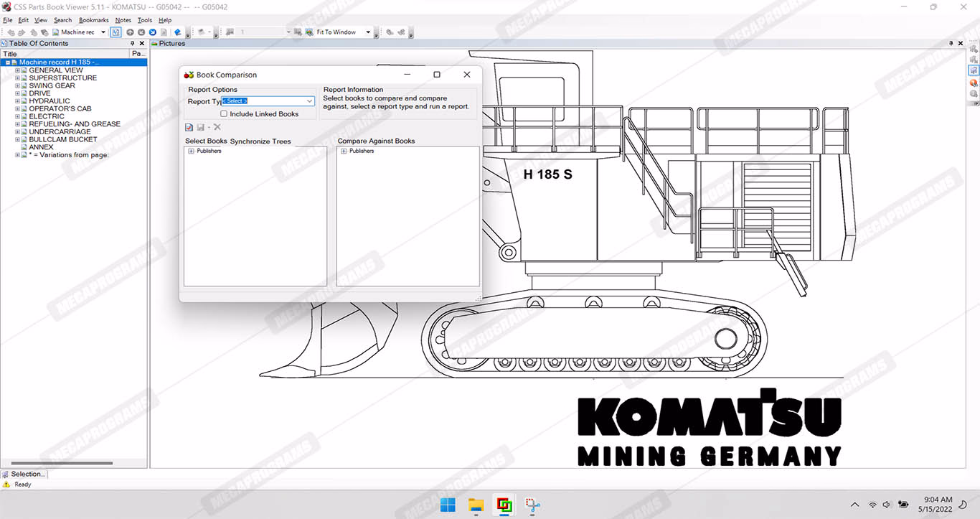Viewport: 980px width, 519px height.
Task: Open the Fit To Window zoom dropdown
Action: pyautogui.click(x=368, y=32)
